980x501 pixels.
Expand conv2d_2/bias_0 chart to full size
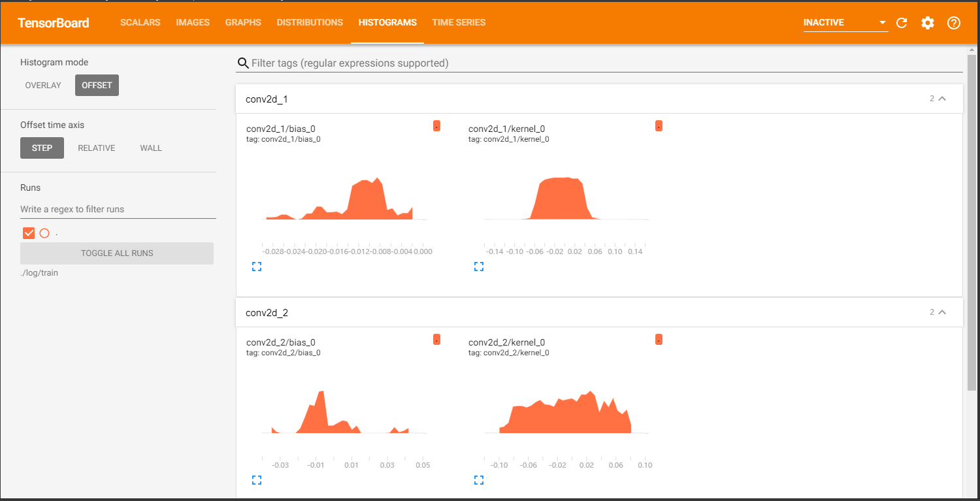(257, 480)
